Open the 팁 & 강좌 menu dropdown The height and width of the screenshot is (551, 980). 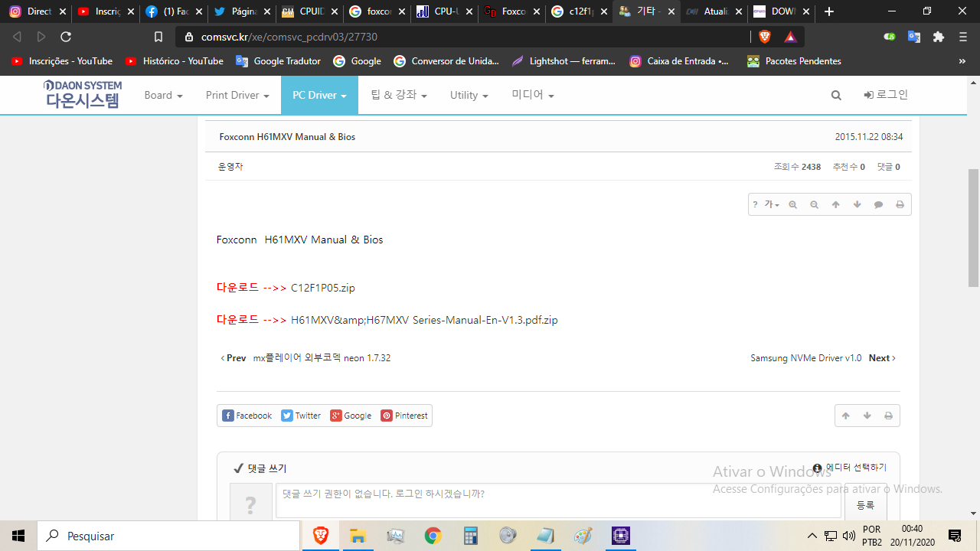399,95
